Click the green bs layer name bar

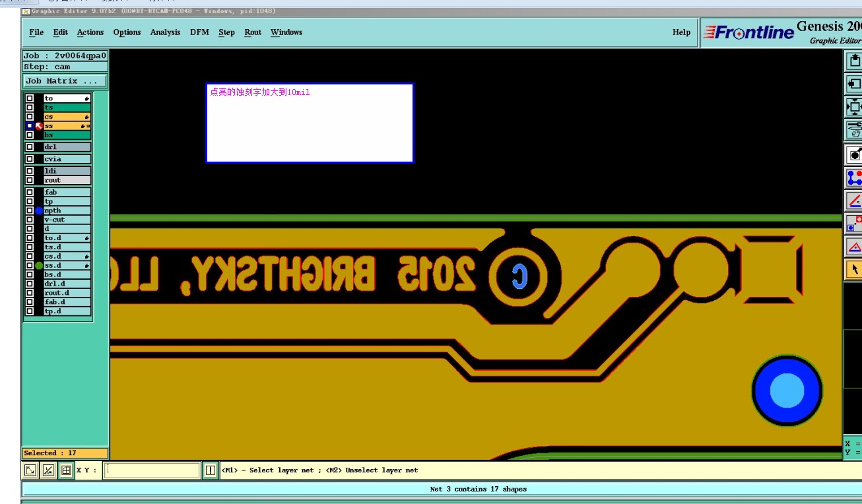pyautogui.click(x=67, y=135)
